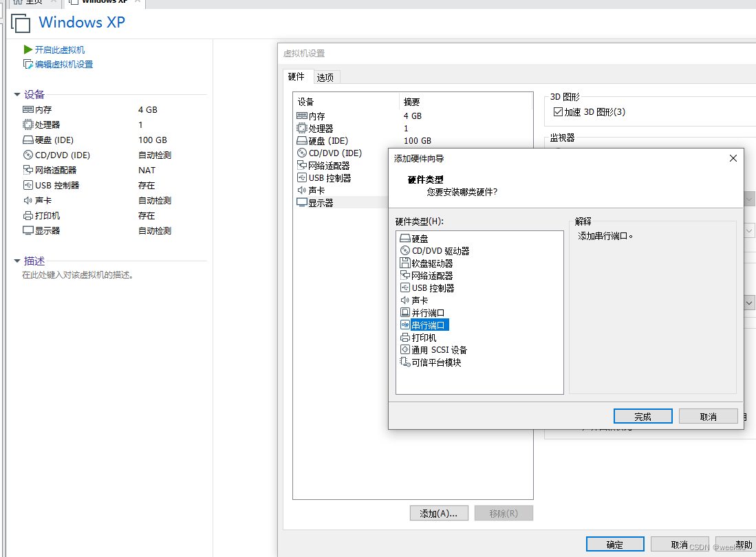Click the USB 控制器 icon in settings device list

tap(302, 178)
